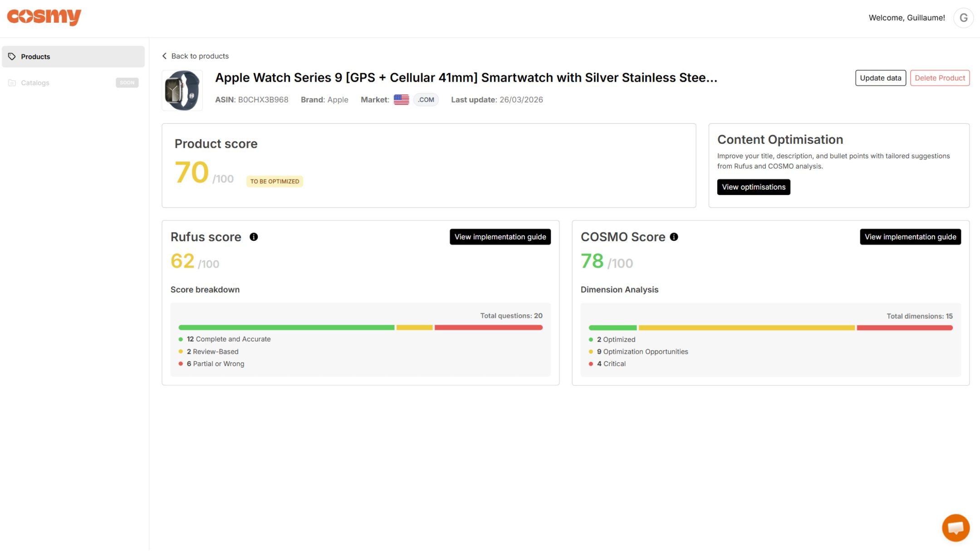Screen dimensions: 980x551
Task: Click the Update data button
Action: (x=880, y=78)
